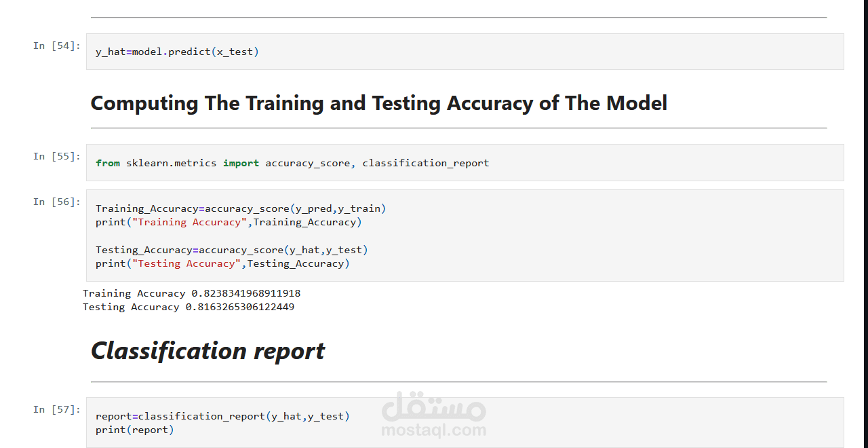Click the word sklearn.metrics in import cell
Screen dimensions: 868x448
[172, 163]
